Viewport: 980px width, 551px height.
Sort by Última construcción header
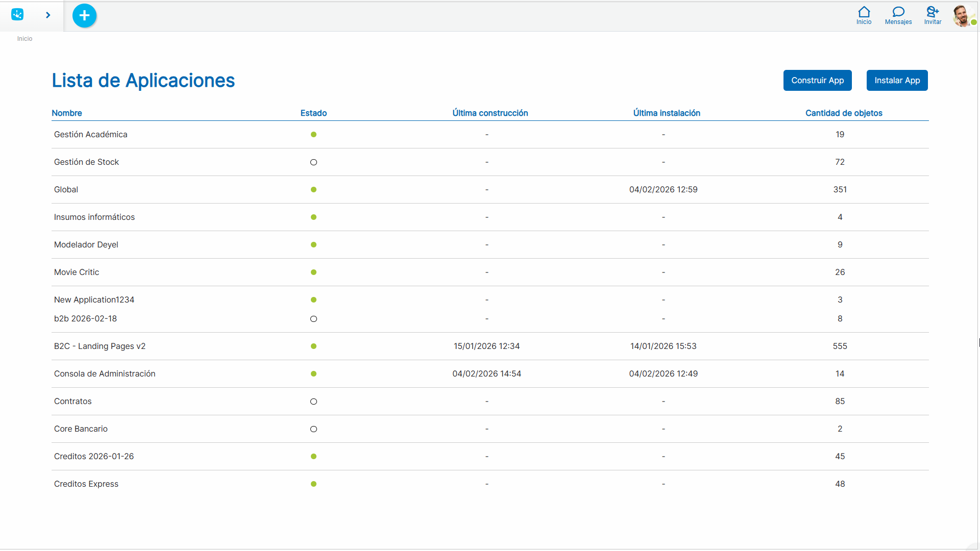coord(490,113)
